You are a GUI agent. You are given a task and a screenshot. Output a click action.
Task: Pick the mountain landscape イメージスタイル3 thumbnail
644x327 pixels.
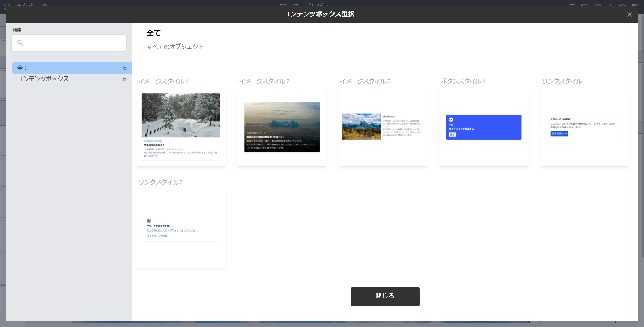coord(361,127)
